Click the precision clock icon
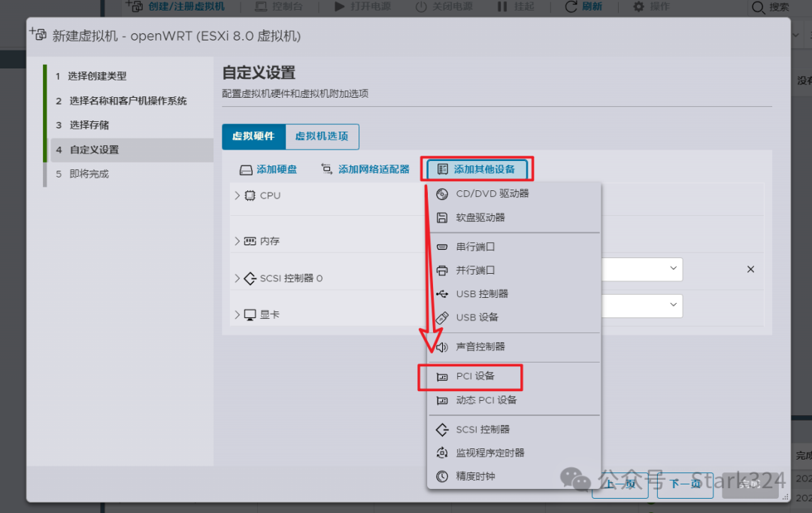This screenshot has width=812, height=513. [442, 476]
